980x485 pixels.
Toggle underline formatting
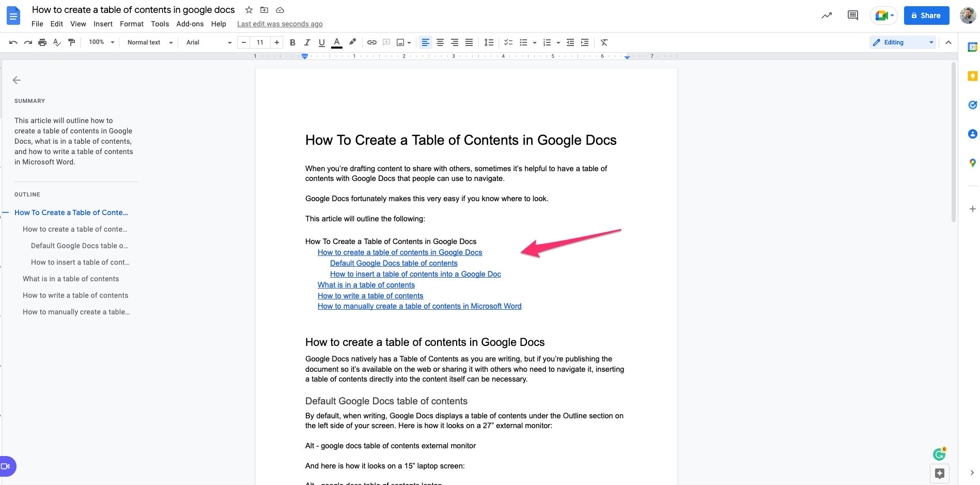tap(321, 42)
